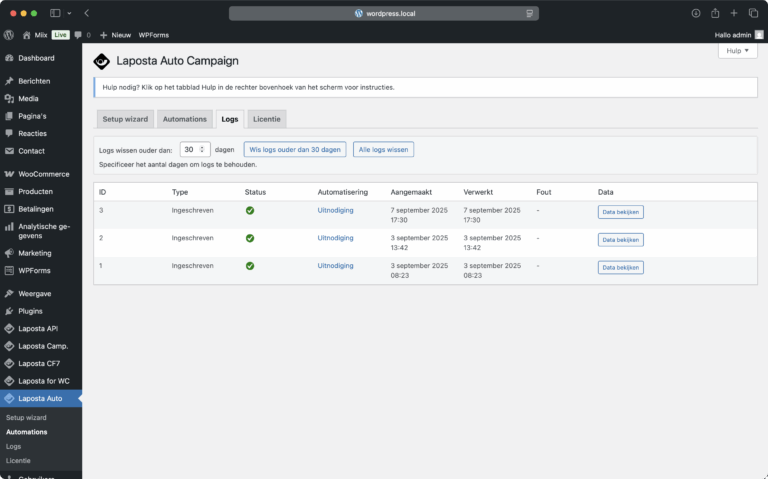Viewport: 768px width, 479px height.
Task: Open Media library from sidebar icon
Action: pos(9,99)
